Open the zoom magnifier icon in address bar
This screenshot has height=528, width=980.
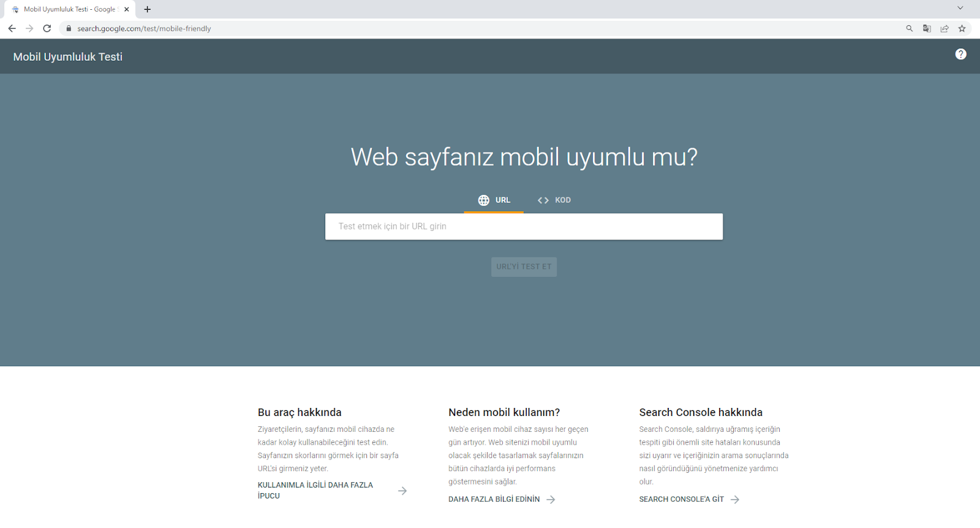coord(910,28)
